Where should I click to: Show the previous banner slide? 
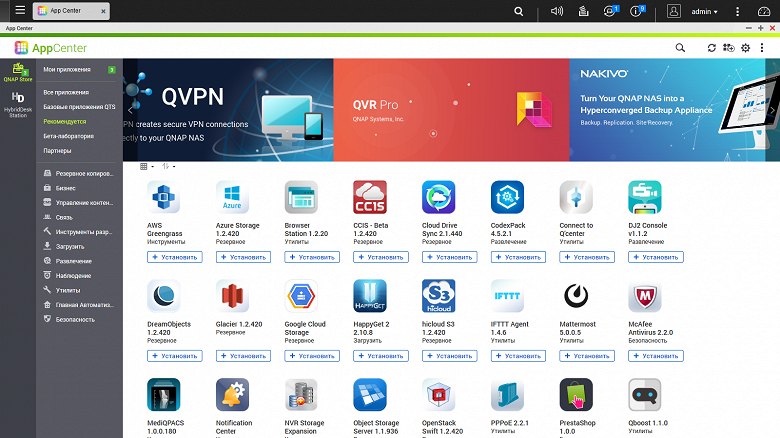[x=130, y=110]
